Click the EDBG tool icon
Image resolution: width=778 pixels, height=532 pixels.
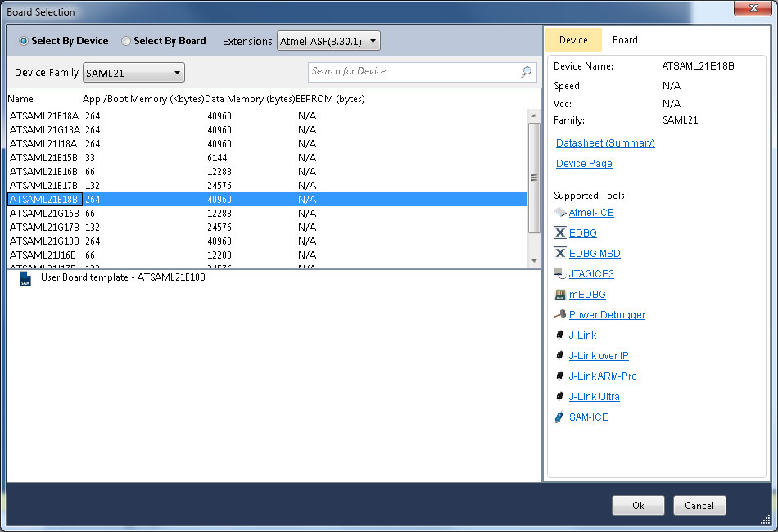(560, 233)
